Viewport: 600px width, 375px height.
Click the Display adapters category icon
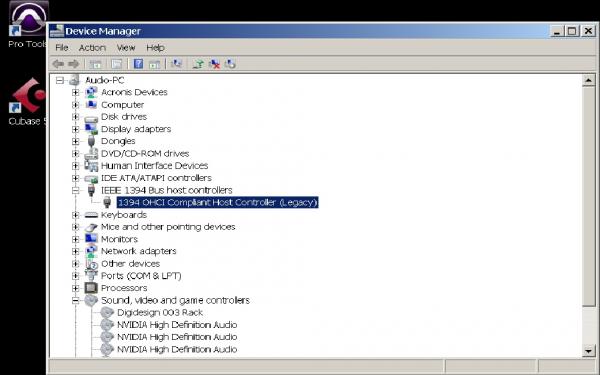point(91,129)
